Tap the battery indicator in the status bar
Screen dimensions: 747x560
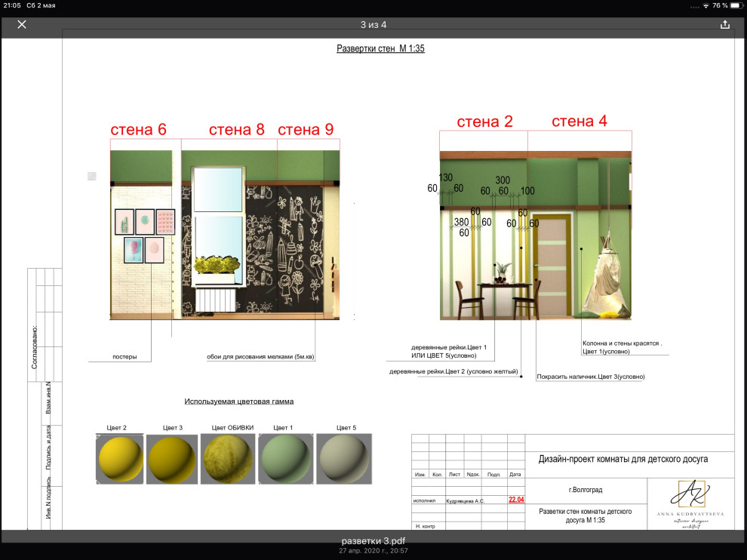coord(735,5)
